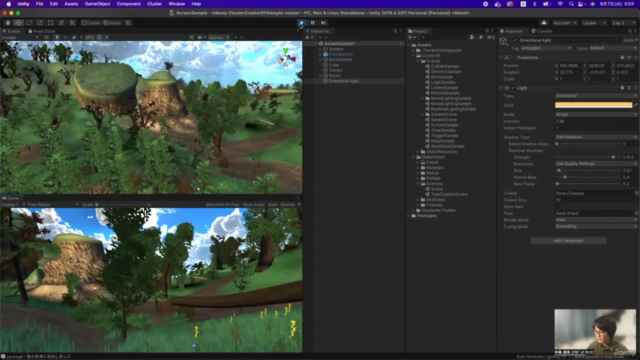The width and height of the screenshot is (640, 360).
Task: Toggle Maximize On Play
Action: click(x=222, y=204)
